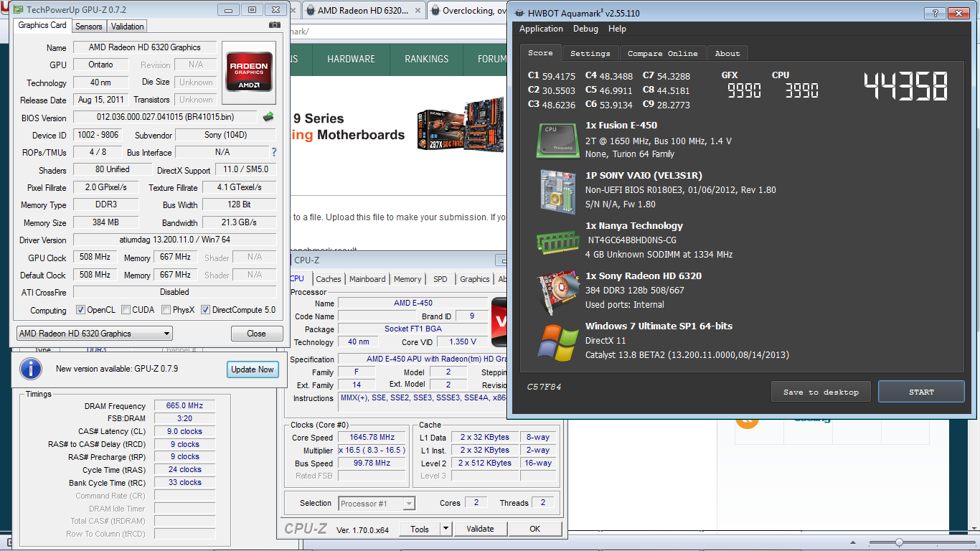Screen dimensions: 980x551
Task: Click the 44358 total score display
Action: (906, 86)
